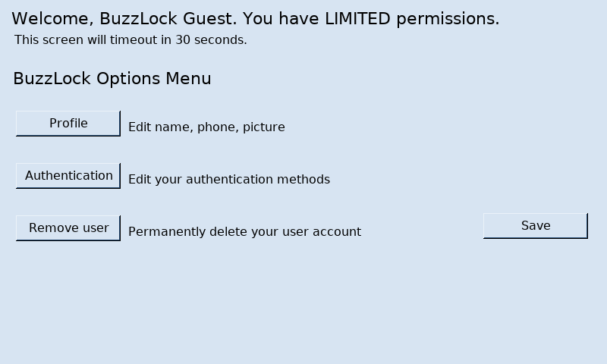The height and width of the screenshot is (364, 607).
Task: Open the Profile settings button
Action: (x=68, y=124)
